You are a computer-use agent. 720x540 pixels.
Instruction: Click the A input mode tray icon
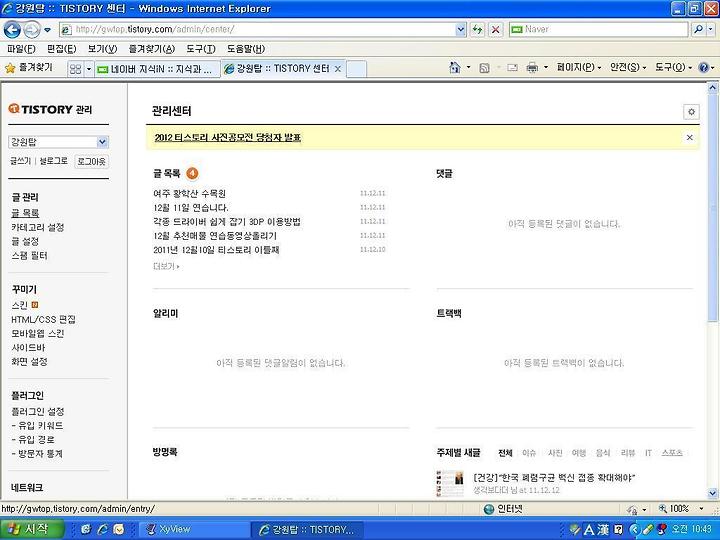(589, 529)
